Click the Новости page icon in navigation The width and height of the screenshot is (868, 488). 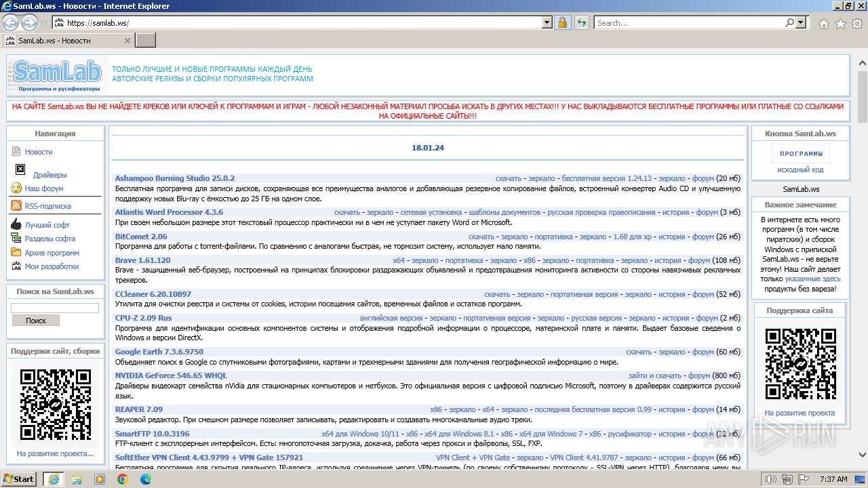(x=16, y=151)
